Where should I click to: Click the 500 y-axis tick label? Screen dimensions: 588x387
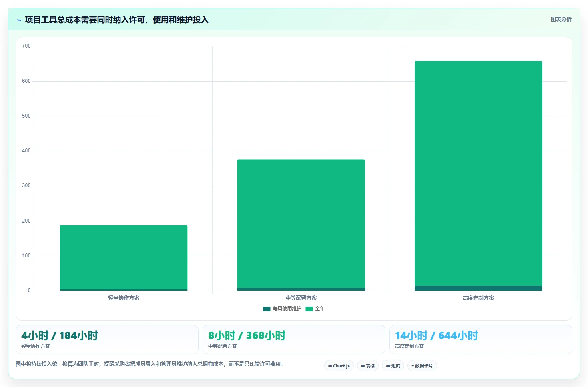click(26, 116)
